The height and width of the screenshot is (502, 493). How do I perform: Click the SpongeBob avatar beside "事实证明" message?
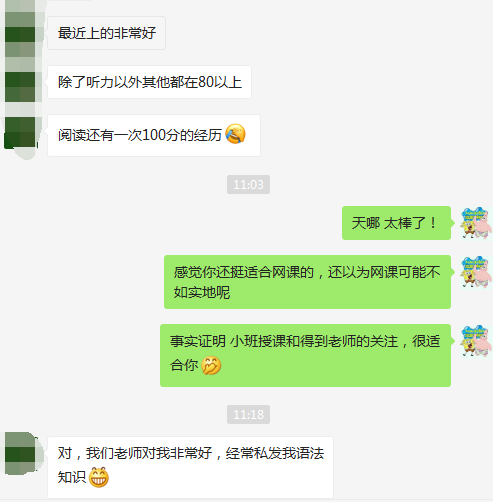pyautogui.click(x=476, y=341)
